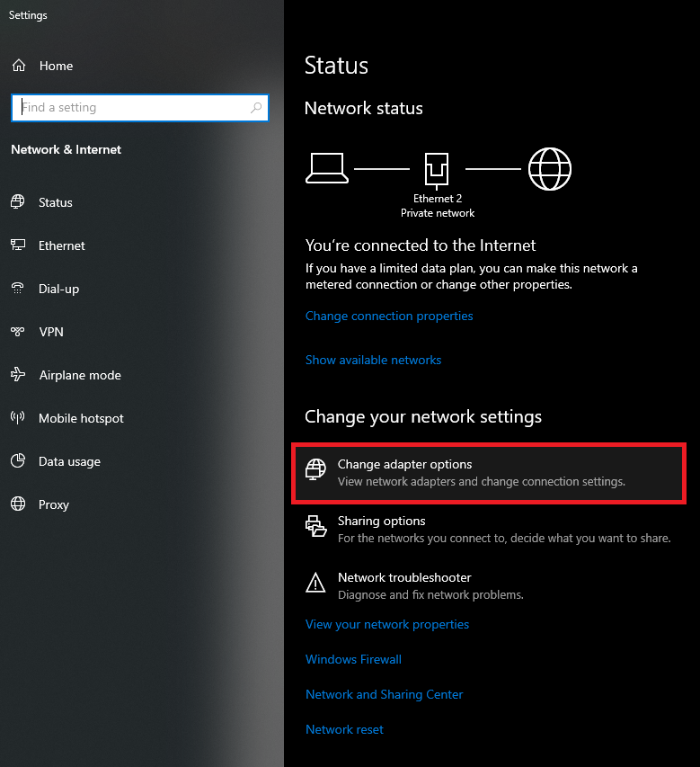
Task: Open Network and Sharing Center link
Action: click(385, 694)
